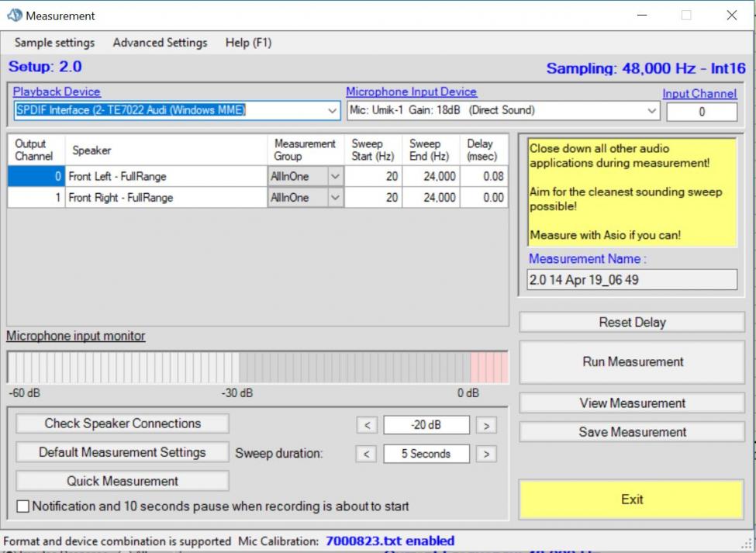Click the -20 dB level field
756x553 pixels.
click(426, 425)
